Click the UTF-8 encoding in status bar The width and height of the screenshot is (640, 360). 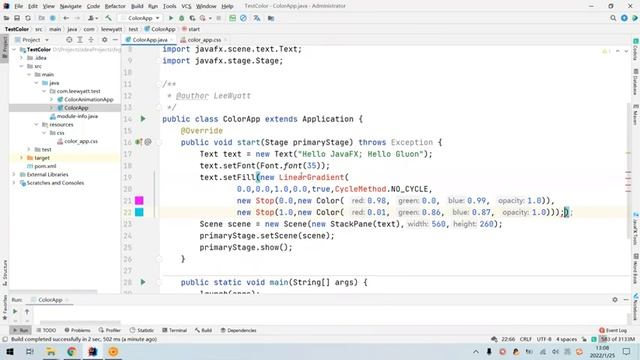click(x=544, y=339)
